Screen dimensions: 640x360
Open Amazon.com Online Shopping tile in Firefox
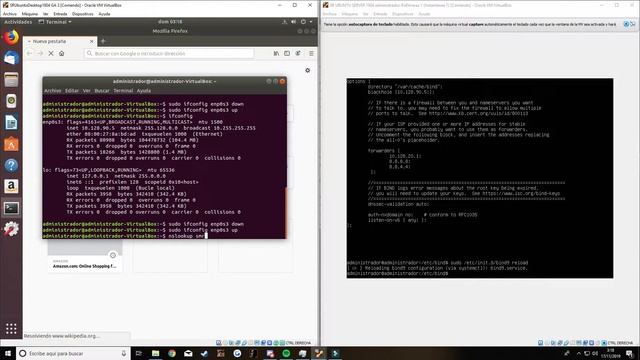[85, 256]
